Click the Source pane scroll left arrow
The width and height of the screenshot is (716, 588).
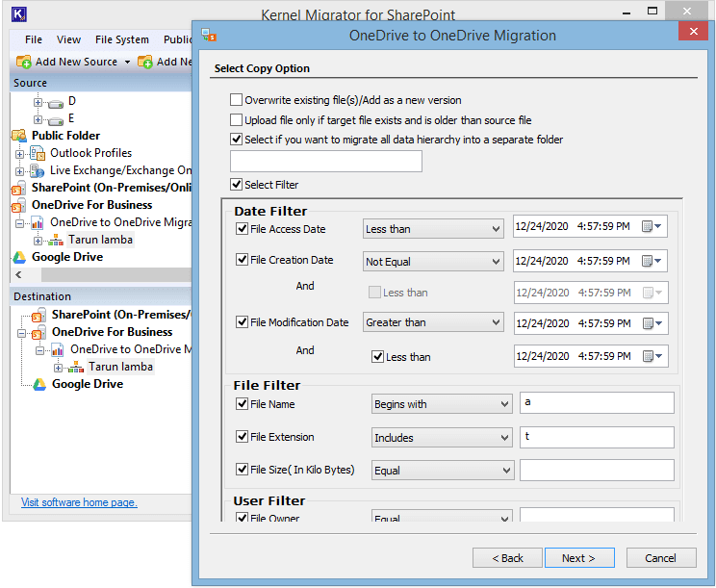(x=18, y=275)
